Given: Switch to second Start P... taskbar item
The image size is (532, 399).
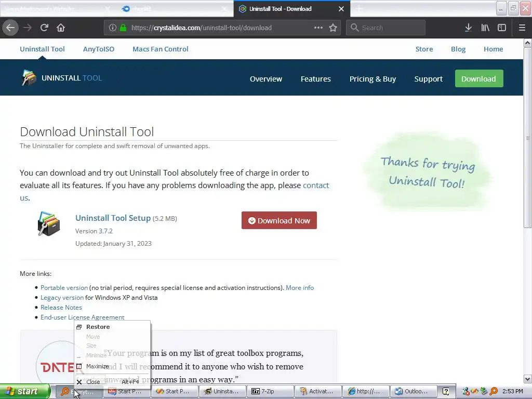Looking at the screenshot, I should pos(174,391).
